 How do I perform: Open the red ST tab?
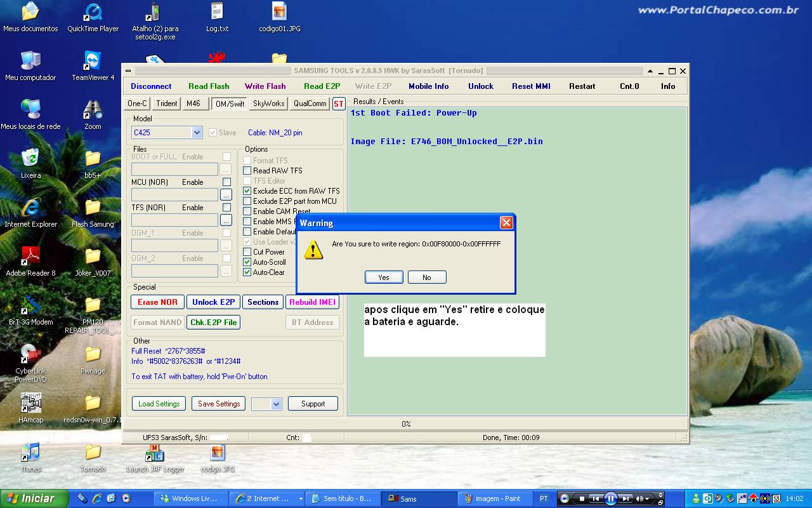point(339,104)
